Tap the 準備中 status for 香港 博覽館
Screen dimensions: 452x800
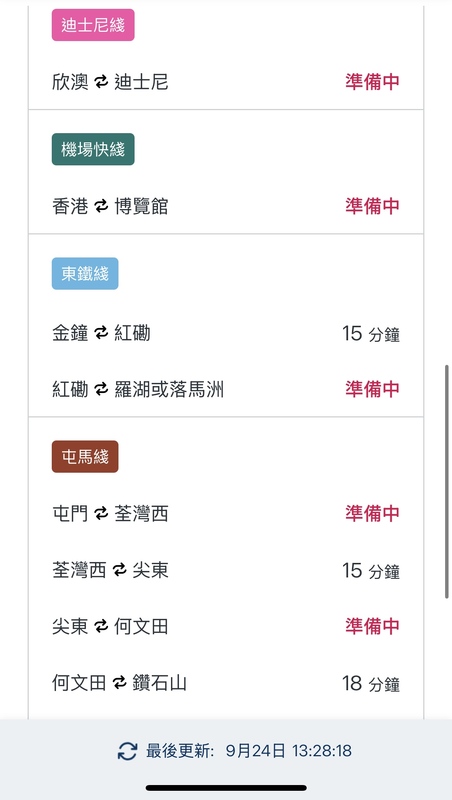click(372, 206)
